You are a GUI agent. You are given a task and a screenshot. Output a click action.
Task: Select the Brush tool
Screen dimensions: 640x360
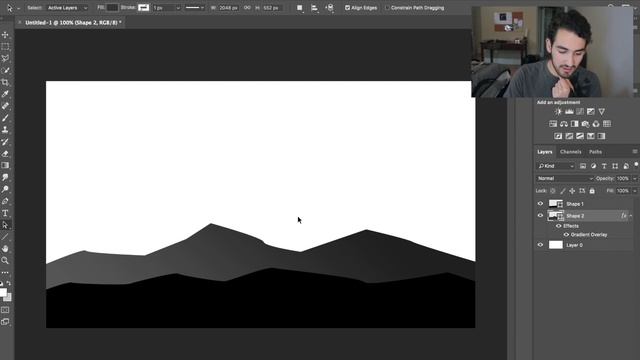5,118
